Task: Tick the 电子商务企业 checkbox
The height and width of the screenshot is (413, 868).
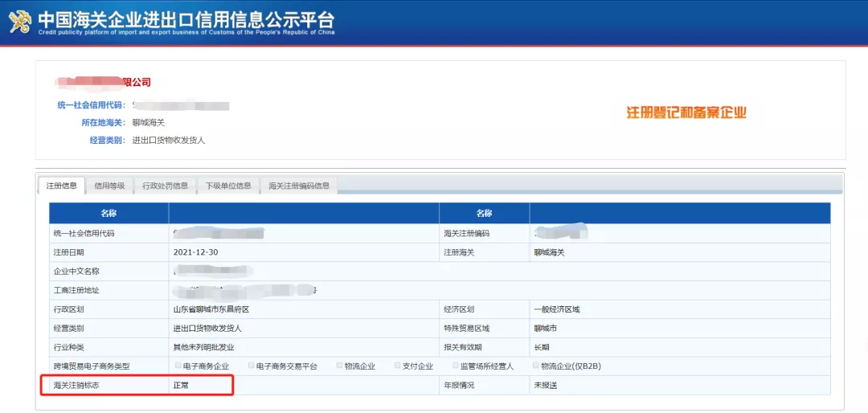Action: (x=178, y=366)
